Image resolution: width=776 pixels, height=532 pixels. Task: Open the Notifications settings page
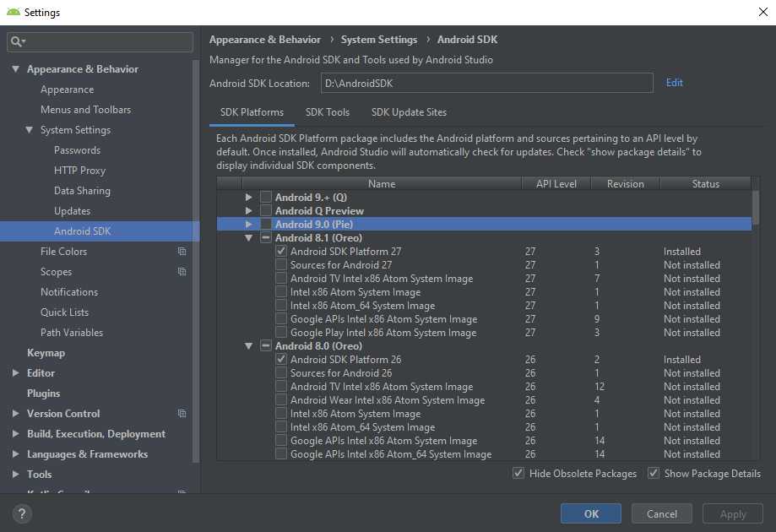pos(69,292)
